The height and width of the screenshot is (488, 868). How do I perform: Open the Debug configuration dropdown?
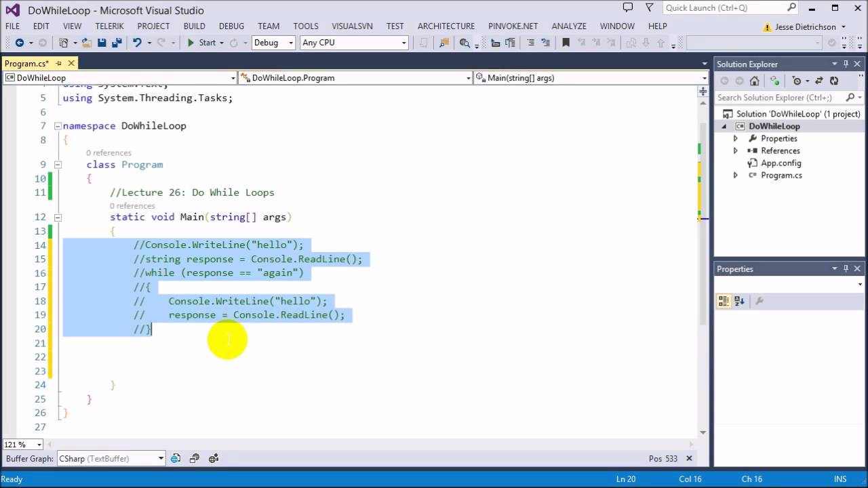(x=291, y=42)
